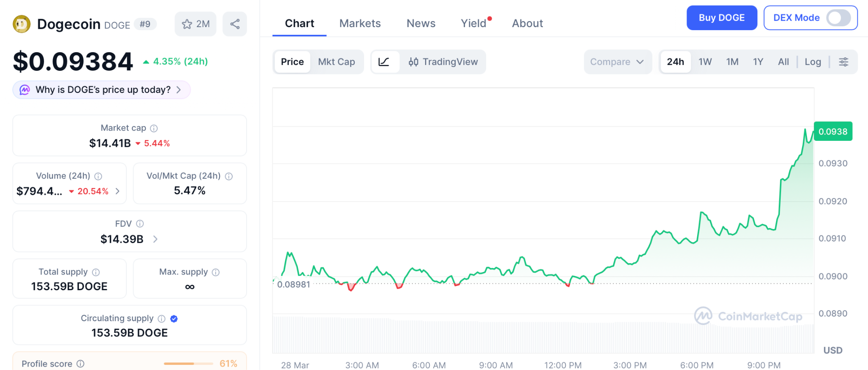Click the share icon next to watchlist
The height and width of the screenshot is (370, 868).
click(235, 24)
